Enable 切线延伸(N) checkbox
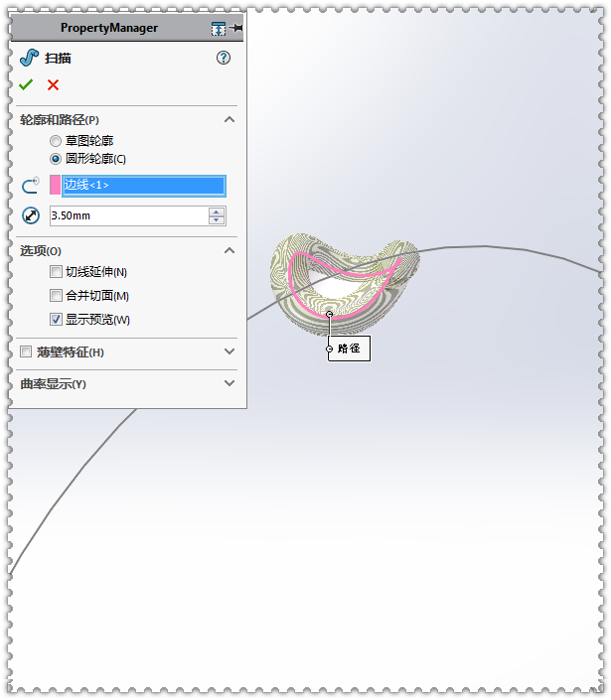The width and height of the screenshot is (611, 700). pos(56,271)
